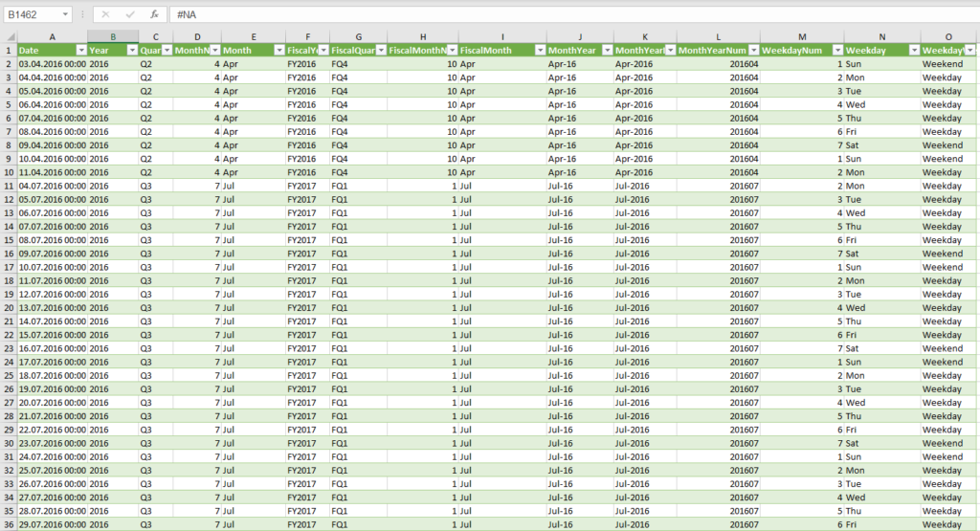The height and width of the screenshot is (531, 980).
Task: Open the Weekday column filter dropdown
Action: click(x=912, y=50)
